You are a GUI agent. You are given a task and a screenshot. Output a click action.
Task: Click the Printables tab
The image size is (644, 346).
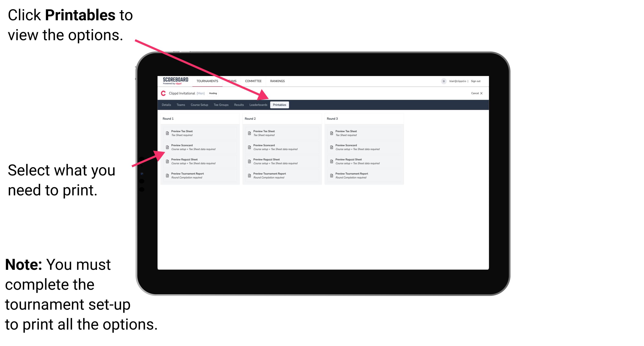tap(279, 105)
